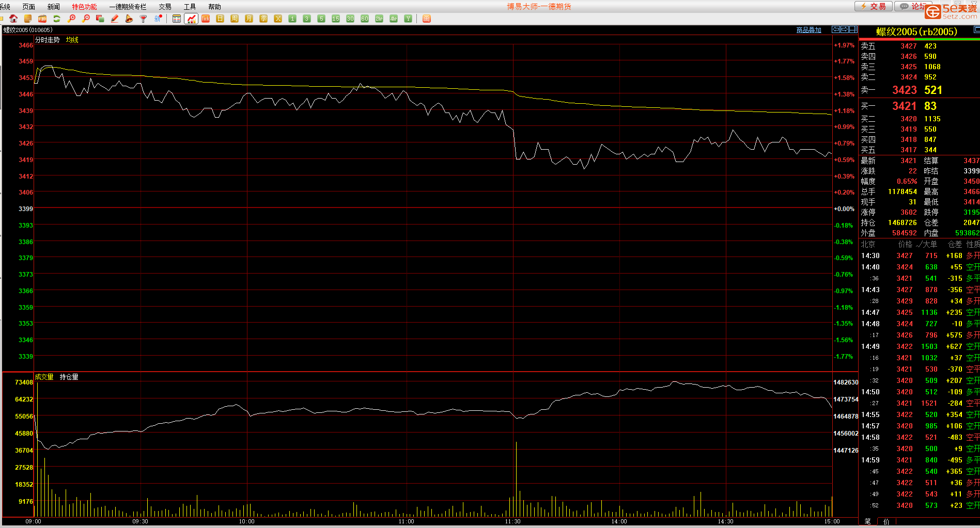The image size is (980, 528).
Task: Toggle the intraday time-sharing chart button
Action: 191,19
